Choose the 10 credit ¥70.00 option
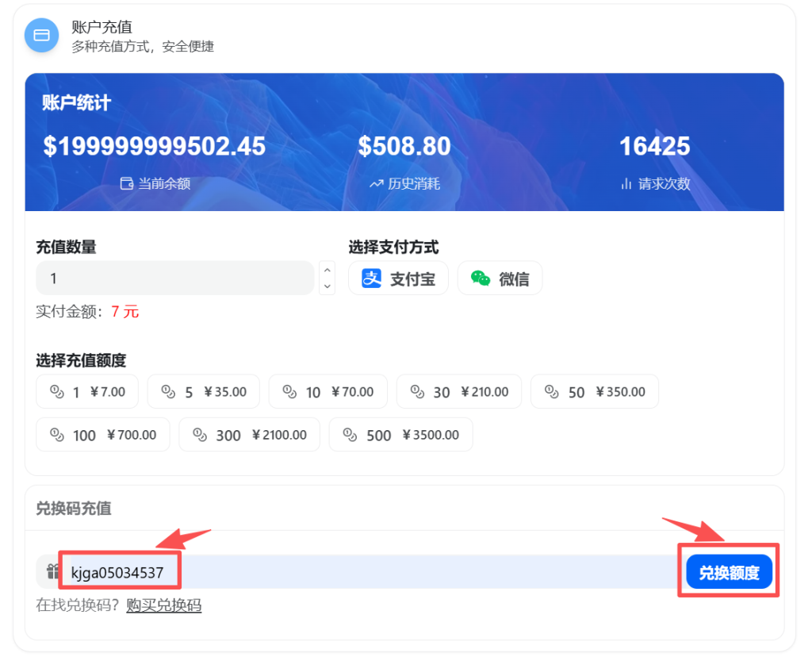The width and height of the screenshot is (812, 657). tap(327, 392)
